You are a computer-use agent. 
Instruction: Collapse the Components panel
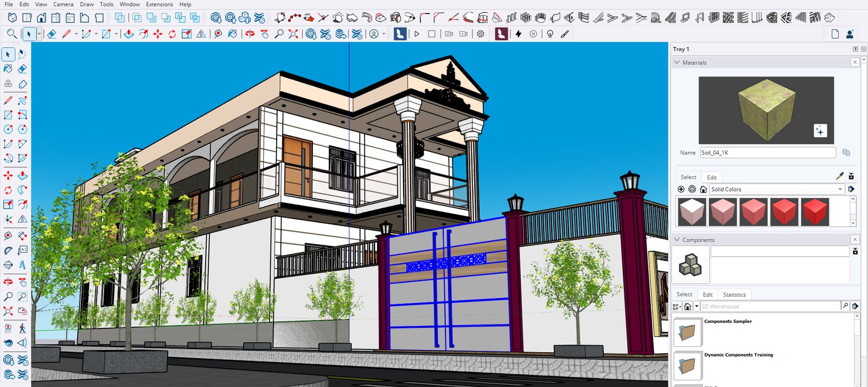[677, 239]
